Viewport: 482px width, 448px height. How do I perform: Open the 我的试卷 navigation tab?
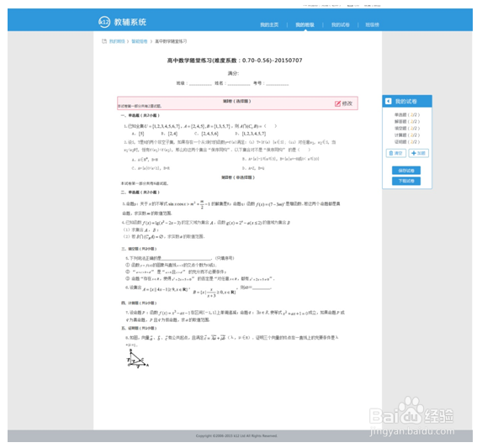341,25
